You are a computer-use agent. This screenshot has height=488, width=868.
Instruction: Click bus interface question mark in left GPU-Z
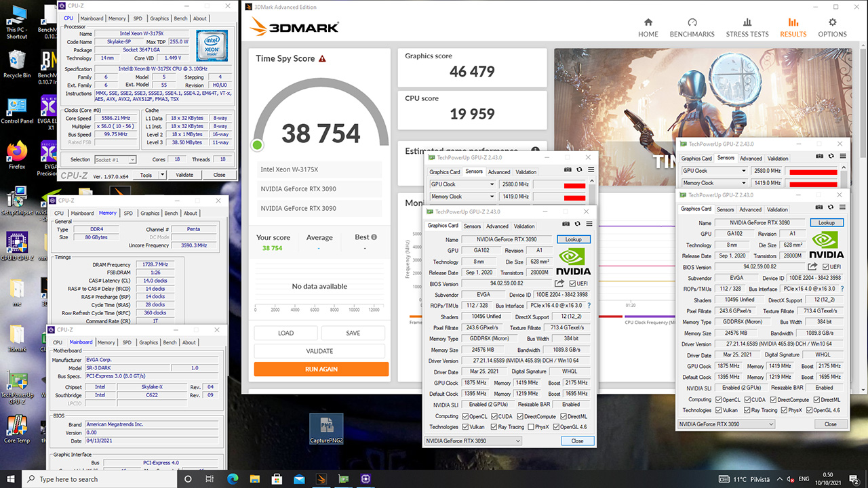point(589,306)
